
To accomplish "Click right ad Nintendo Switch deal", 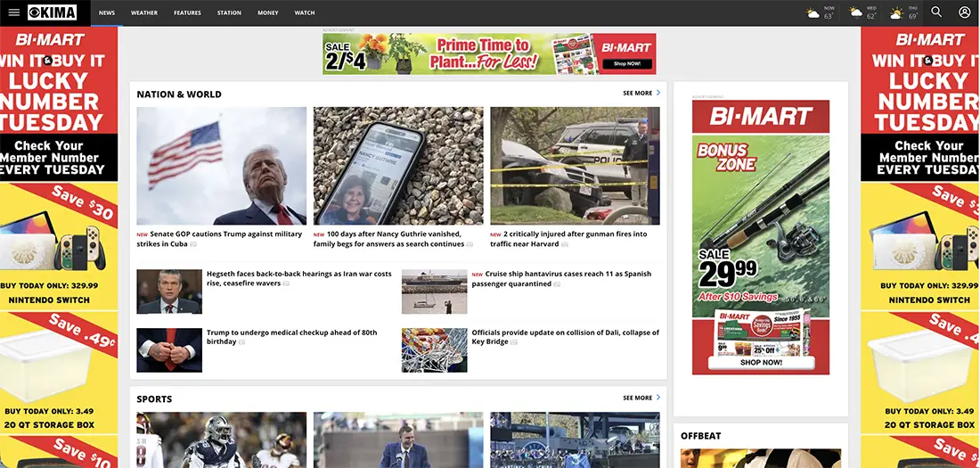I will pyautogui.click(x=920, y=247).
